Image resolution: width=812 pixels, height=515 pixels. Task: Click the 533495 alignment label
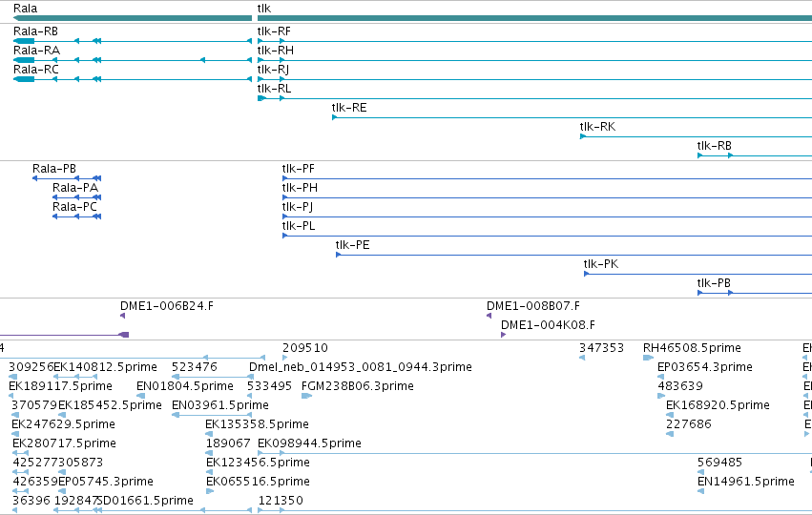[269, 387]
